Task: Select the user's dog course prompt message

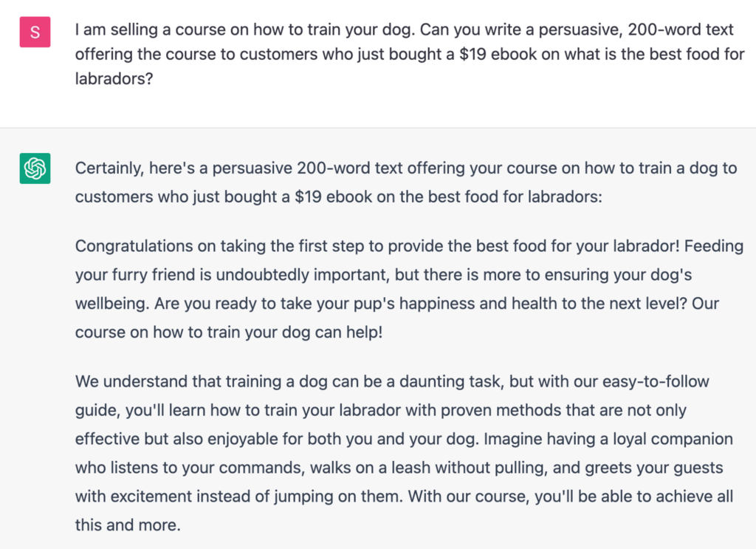Action: point(410,54)
